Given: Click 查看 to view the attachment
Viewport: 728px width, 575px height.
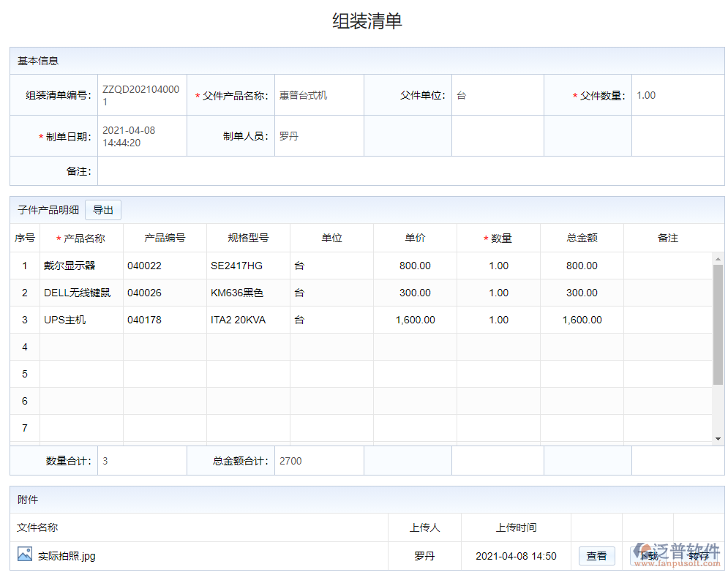Looking at the screenshot, I should coord(596,556).
